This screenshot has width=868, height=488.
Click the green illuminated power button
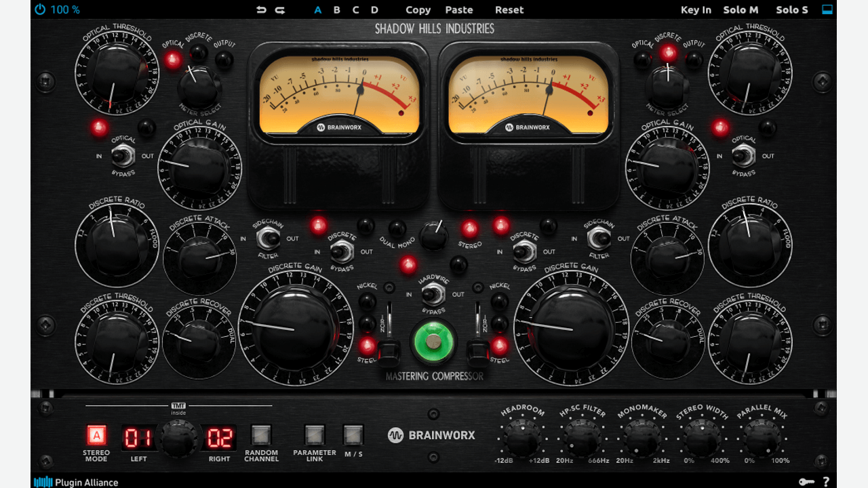433,341
